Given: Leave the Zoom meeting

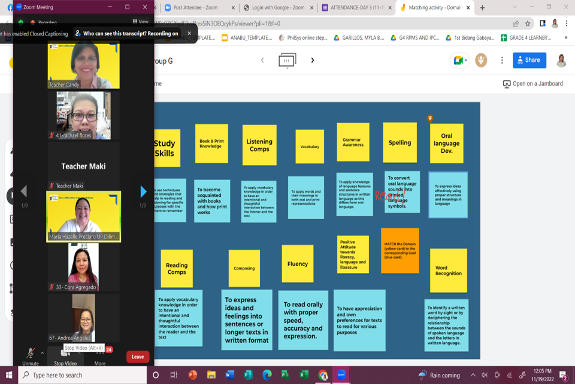Looking at the screenshot, I should coord(138,356).
